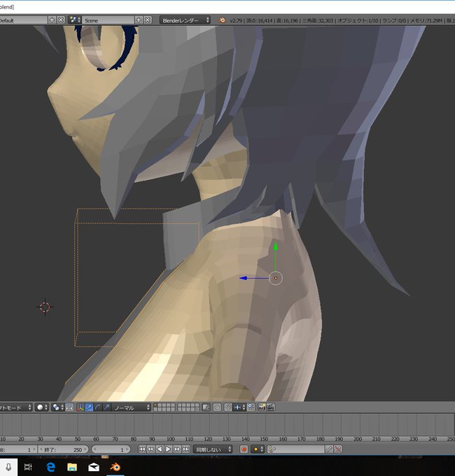Toggle snap during transform
455x476 pixels.
coord(227,407)
